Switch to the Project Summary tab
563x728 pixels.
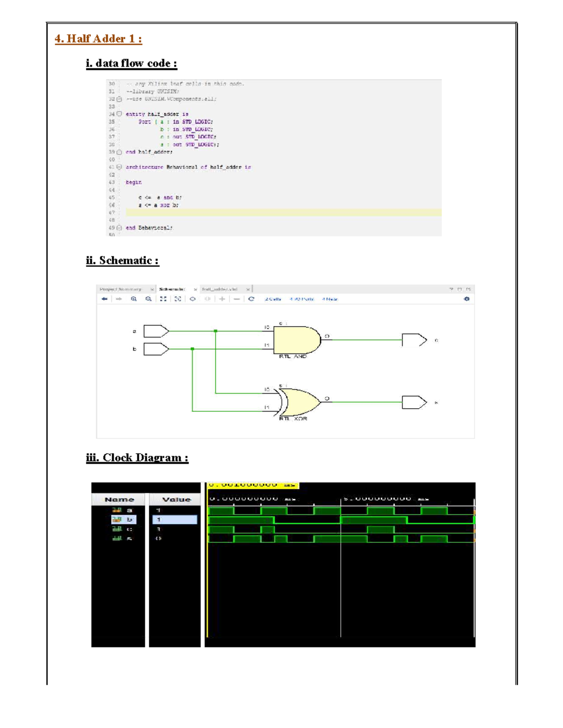tap(122, 289)
